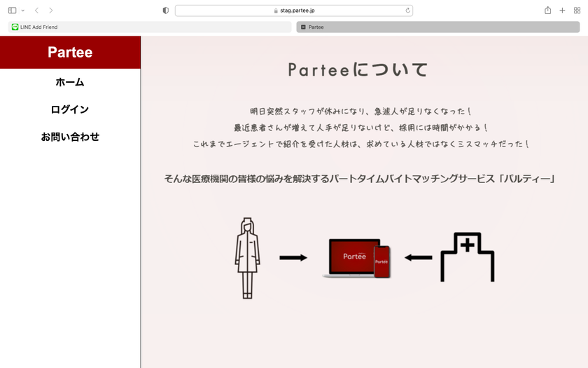Open the ホーム menu link
Image resolution: width=588 pixels, height=368 pixels.
tap(70, 82)
